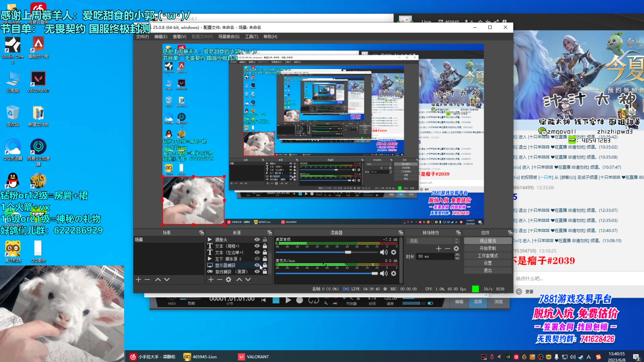Open the 此电脑 desktop icon
The image size is (644, 362).
[x=13, y=82]
